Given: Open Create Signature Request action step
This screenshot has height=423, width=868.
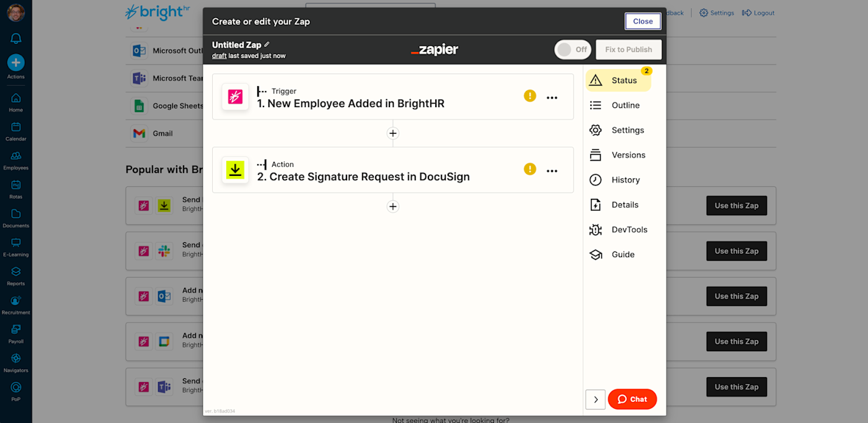Looking at the screenshot, I should pos(392,170).
